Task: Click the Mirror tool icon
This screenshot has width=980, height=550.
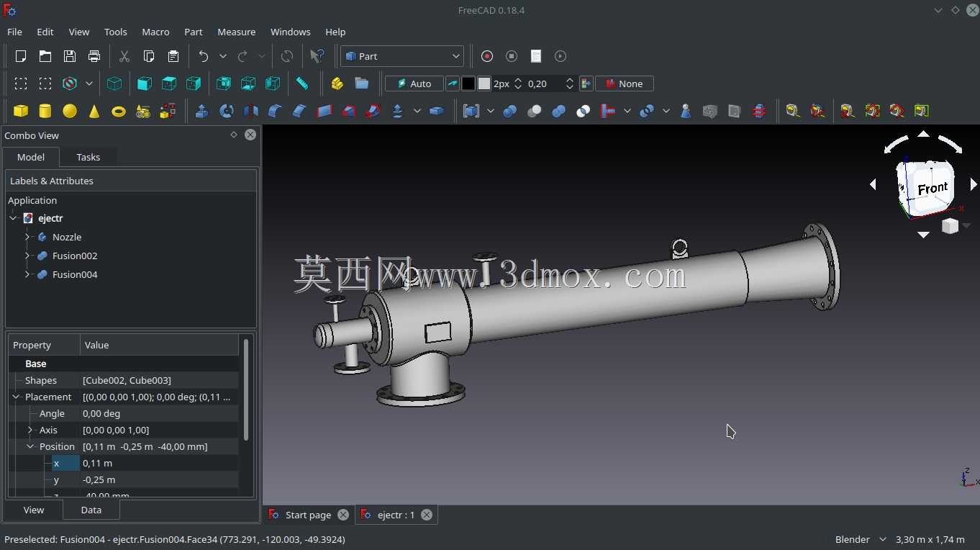Action: (x=251, y=111)
